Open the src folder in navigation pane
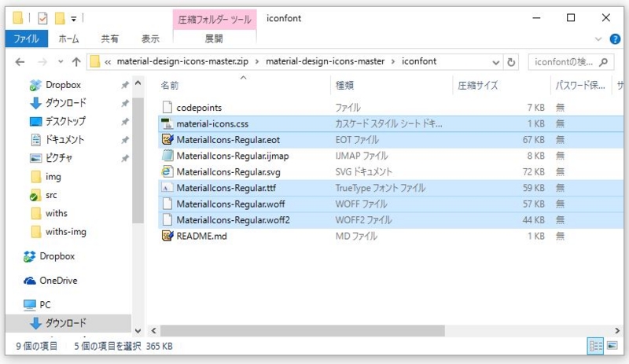The height and width of the screenshot is (364, 629). coord(51,195)
